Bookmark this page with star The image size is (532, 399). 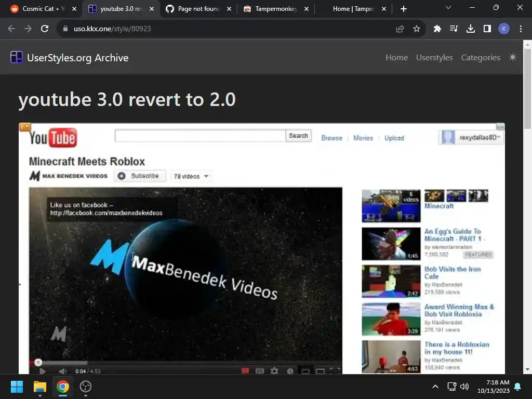417,29
